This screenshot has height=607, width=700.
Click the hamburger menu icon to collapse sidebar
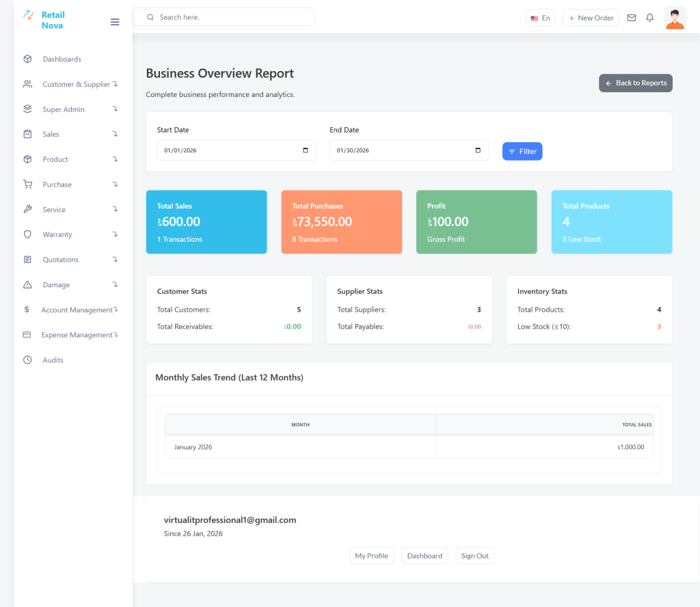[115, 22]
